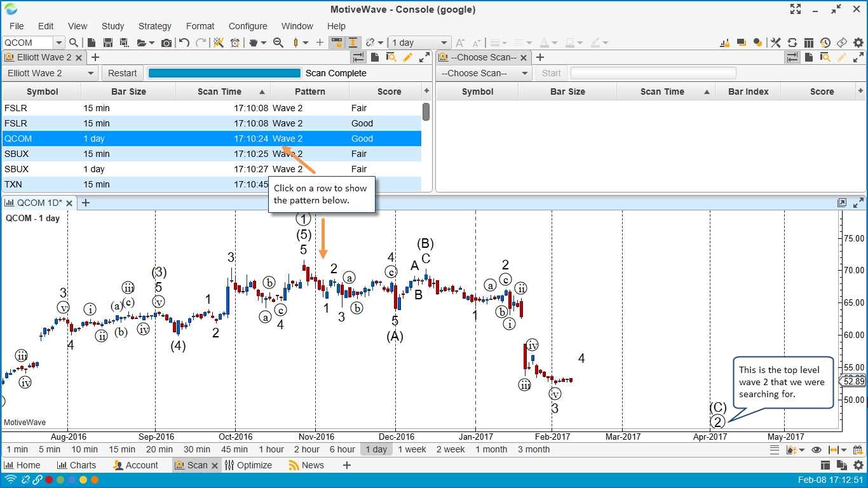The height and width of the screenshot is (488, 868).
Task: Click the empty progress bar beside Start
Action: (x=653, y=73)
